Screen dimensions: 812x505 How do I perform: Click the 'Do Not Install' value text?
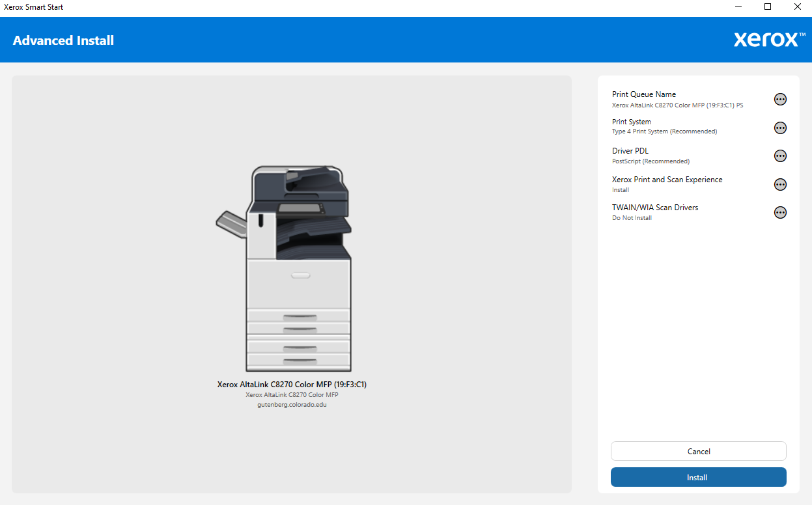pos(632,218)
